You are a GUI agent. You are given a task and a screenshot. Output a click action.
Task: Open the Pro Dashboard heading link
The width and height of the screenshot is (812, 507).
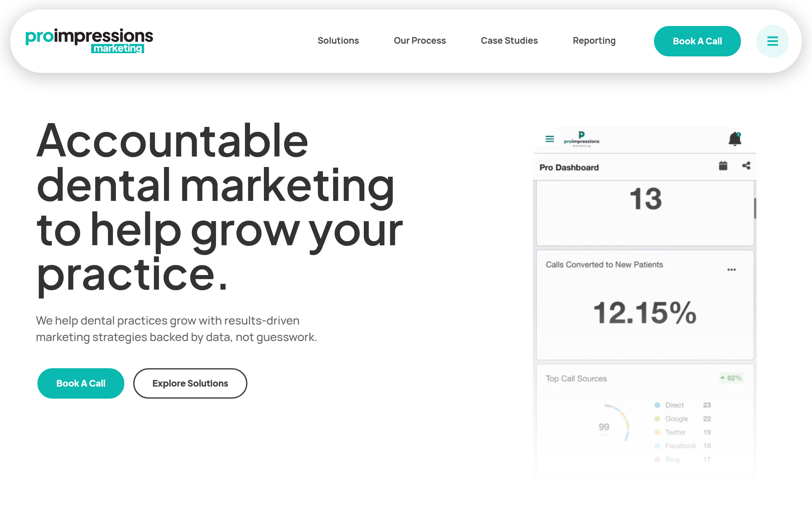click(x=569, y=167)
